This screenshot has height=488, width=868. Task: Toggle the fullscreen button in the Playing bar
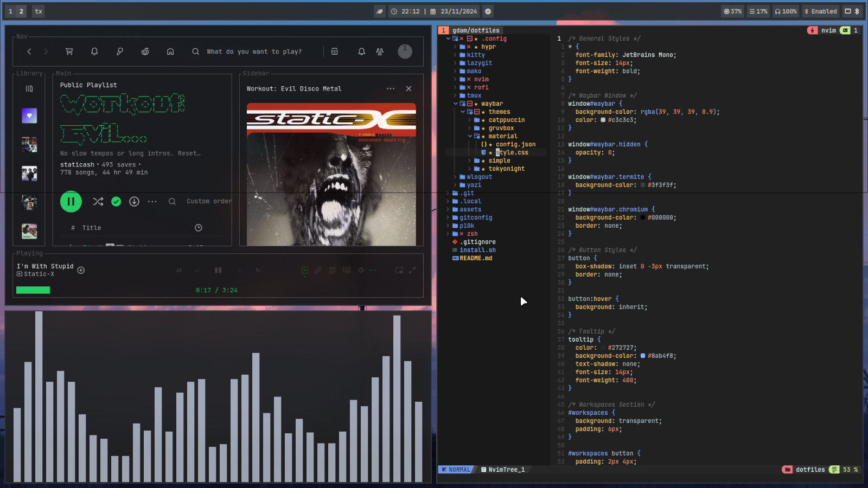point(412,270)
